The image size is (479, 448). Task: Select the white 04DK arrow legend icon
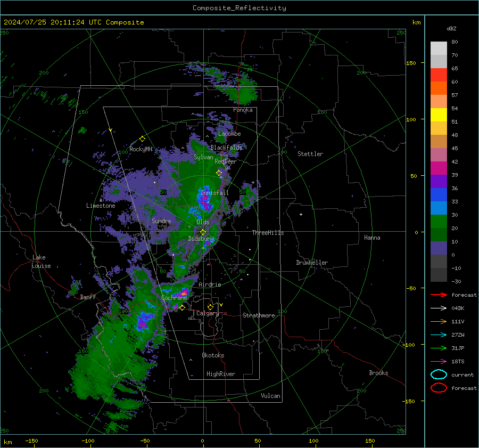[439, 308]
